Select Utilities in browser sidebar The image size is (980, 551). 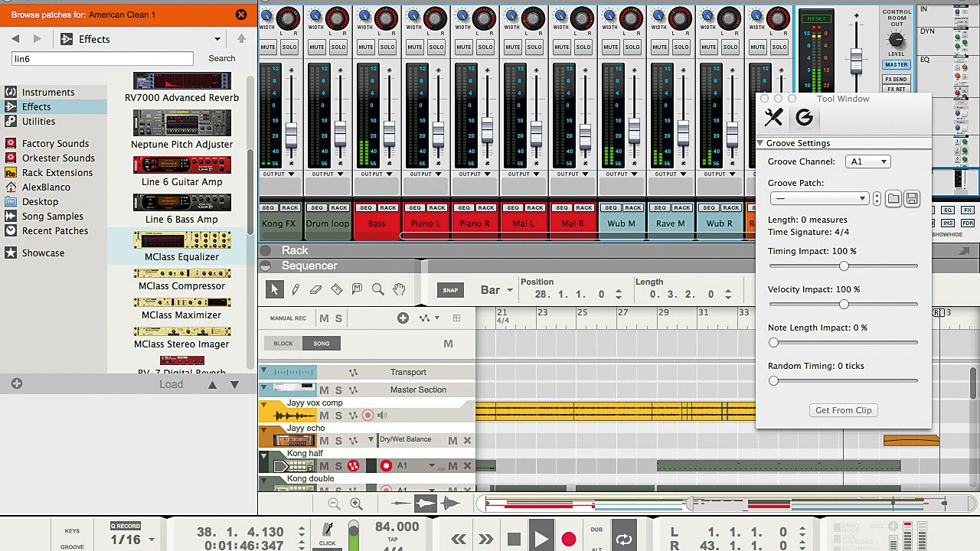(x=39, y=121)
